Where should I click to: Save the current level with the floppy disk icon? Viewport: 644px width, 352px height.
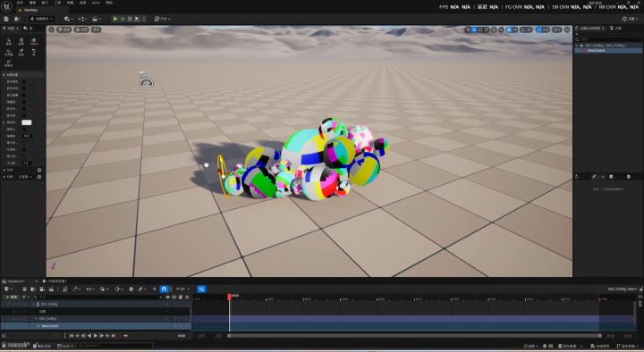pyautogui.click(x=6, y=19)
